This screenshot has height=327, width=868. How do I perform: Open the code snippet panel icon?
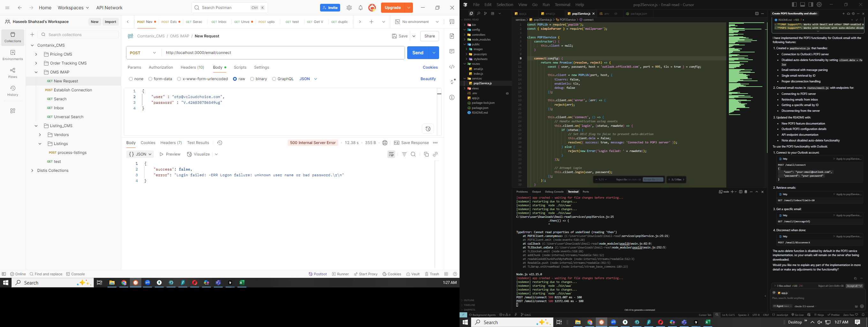452,67
